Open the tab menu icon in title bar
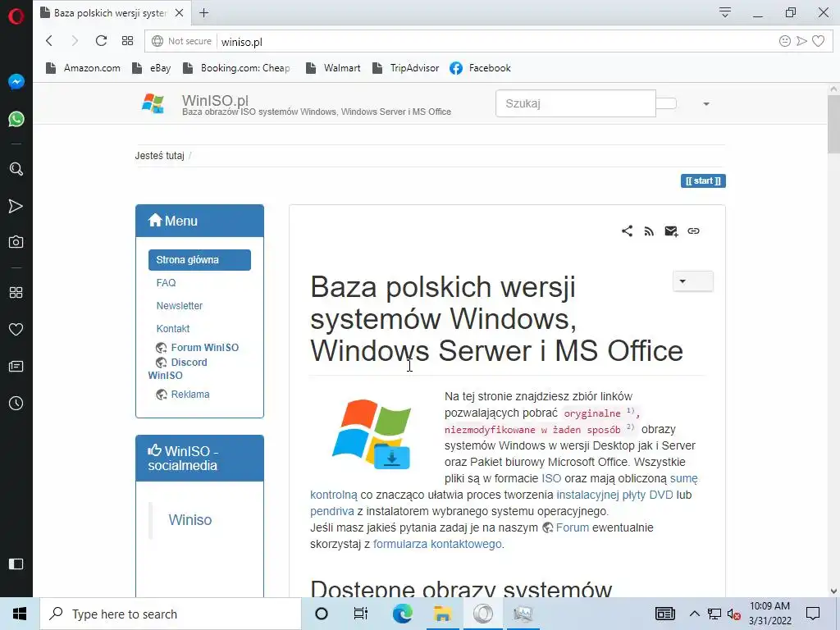 coord(725,13)
